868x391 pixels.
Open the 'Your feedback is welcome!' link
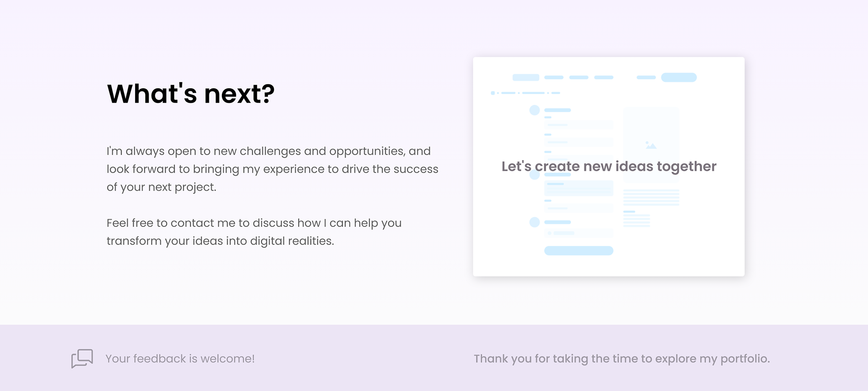180,359
